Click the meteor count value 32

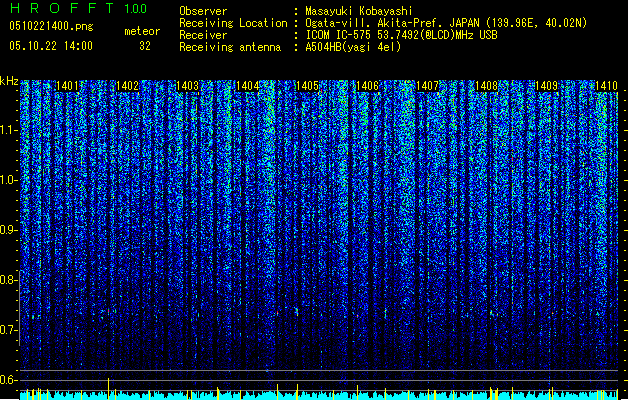pyautogui.click(x=145, y=46)
